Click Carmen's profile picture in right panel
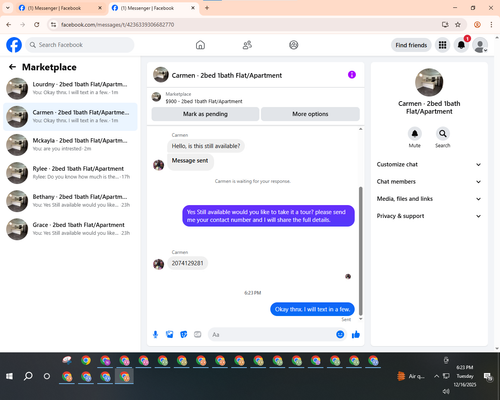Screen dimensions: 500x400 [429, 82]
